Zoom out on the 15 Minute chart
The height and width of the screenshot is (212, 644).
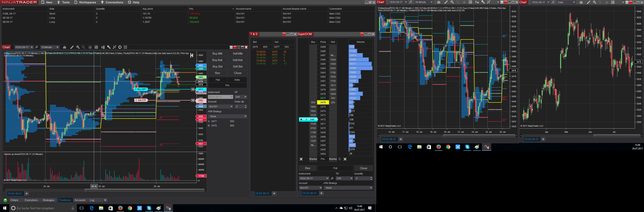point(83,47)
